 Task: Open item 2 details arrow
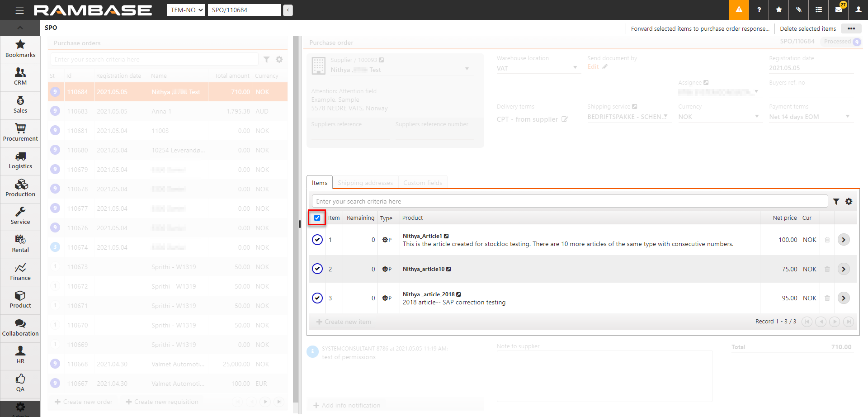(844, 269)
